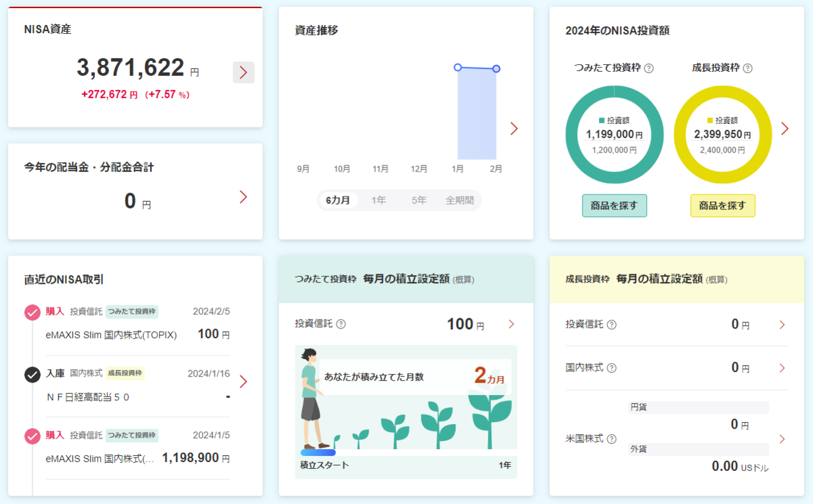Viewport: 813px width, 504px height.
Task: Click February data point on asset chart
Action: [x=496, y=68]
